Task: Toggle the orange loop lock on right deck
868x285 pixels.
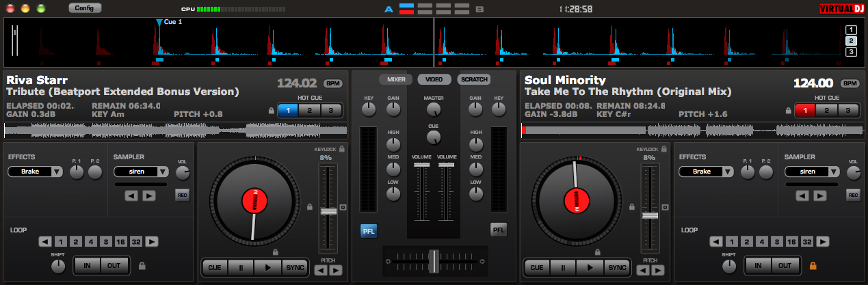Action: click(x=813, y=265)
